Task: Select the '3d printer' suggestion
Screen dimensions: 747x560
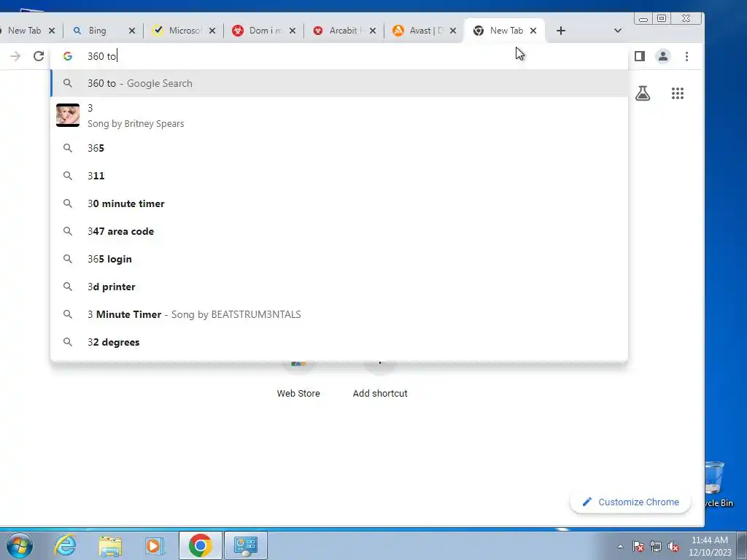Action: click(x=339, y=287)
